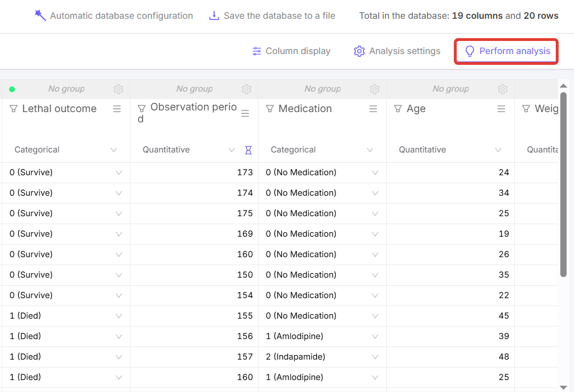Click the Perform analysis button
The image size is (574, 392).
click(506, 51)
